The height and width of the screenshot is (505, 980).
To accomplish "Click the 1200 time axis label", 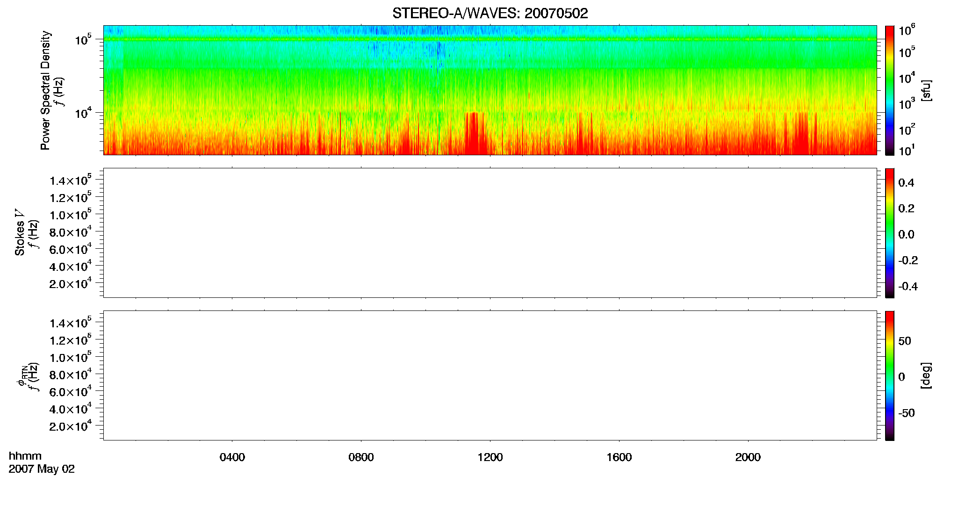I will [490, 457].
